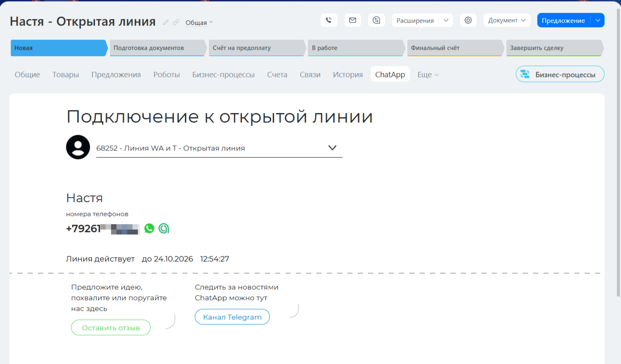Click the email envelope icon
The image size is (621, 364).
click(353, 20)
